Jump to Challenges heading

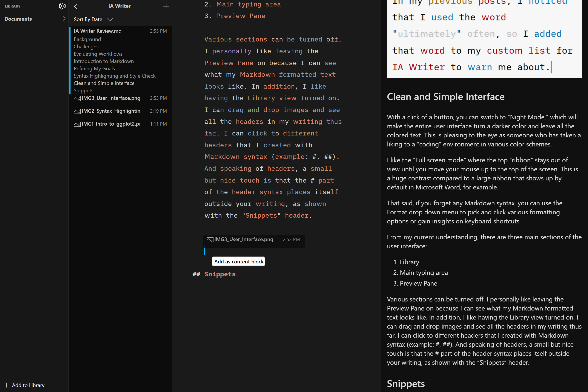[86, 46]
